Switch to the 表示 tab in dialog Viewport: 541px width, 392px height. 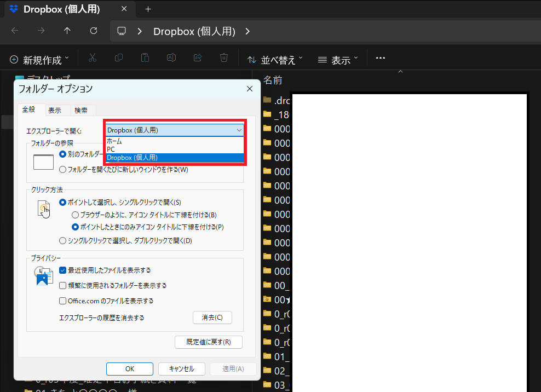tap(55, 110)
